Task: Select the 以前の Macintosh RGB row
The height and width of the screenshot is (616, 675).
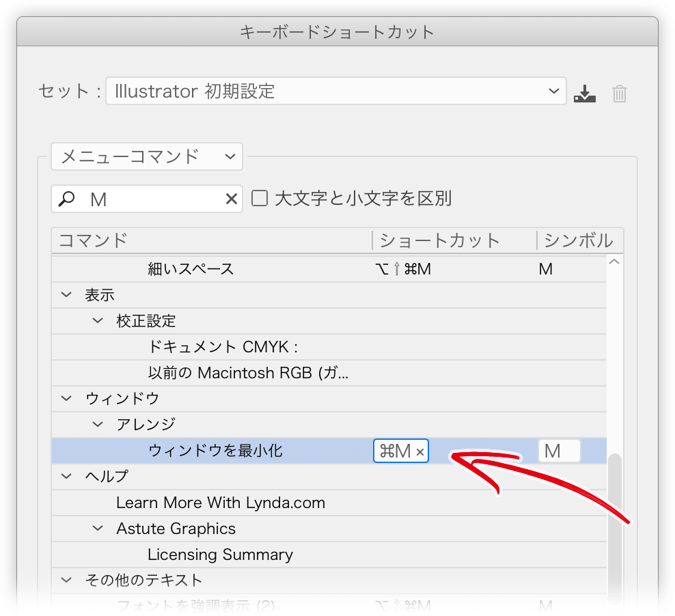Action: (329, 372)
